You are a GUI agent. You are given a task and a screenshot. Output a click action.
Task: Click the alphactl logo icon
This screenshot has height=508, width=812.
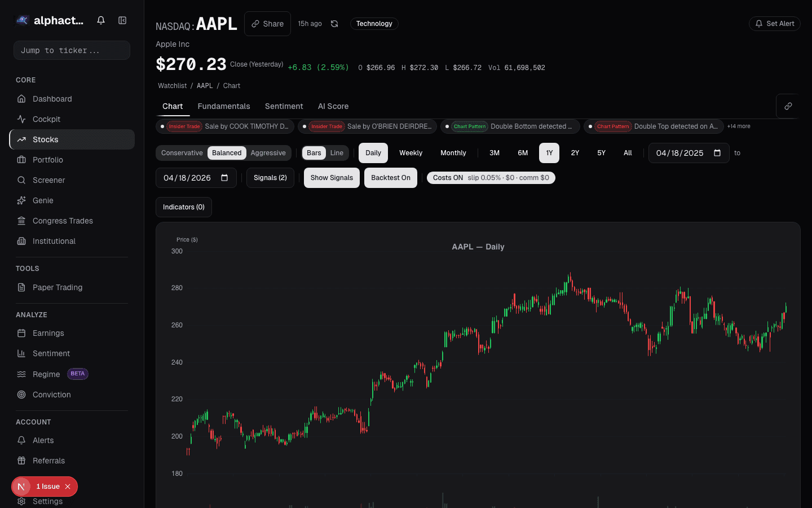pos(22,20)
